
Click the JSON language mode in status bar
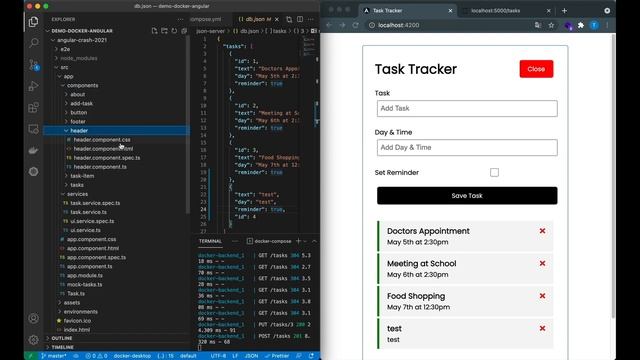(251, 356)
